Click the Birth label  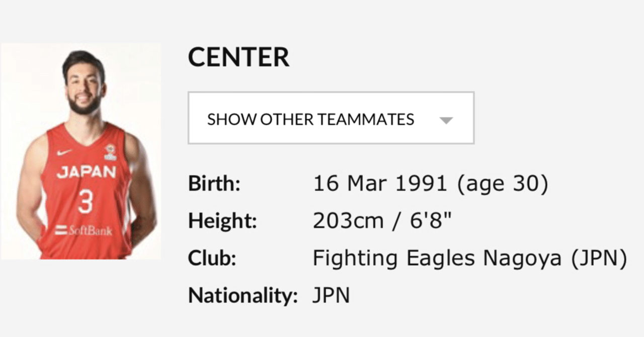[x=214, y=185]
